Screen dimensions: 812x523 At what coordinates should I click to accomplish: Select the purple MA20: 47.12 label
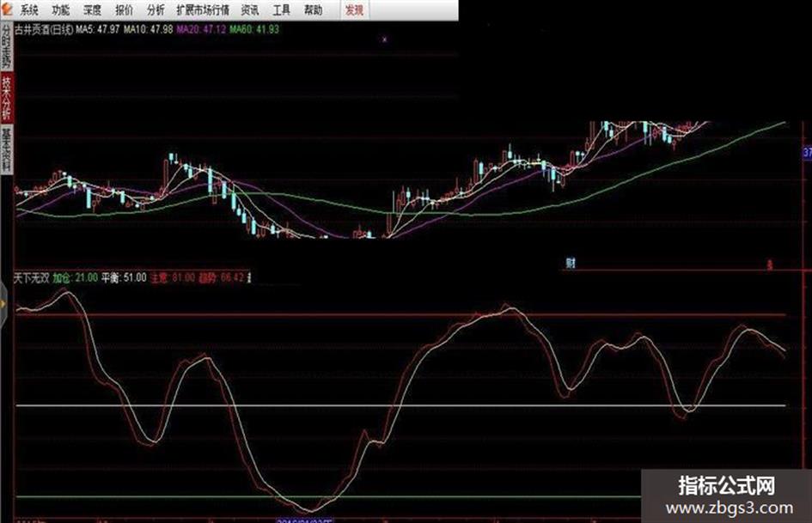(201, 29)
